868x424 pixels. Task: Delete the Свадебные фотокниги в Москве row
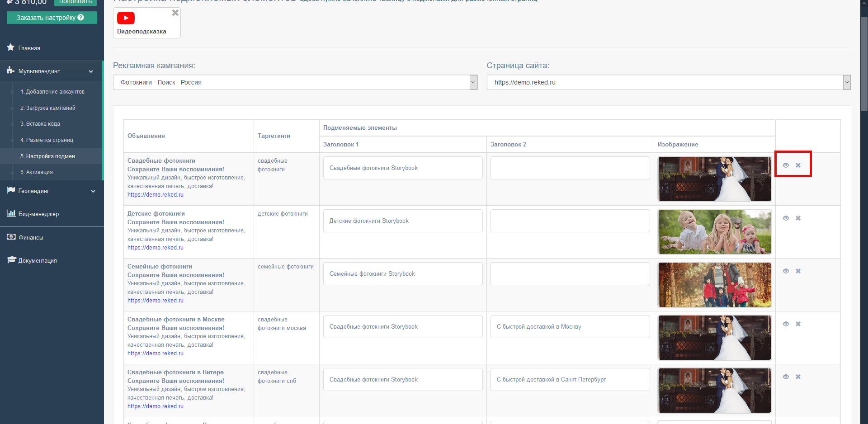click(798, 324)
